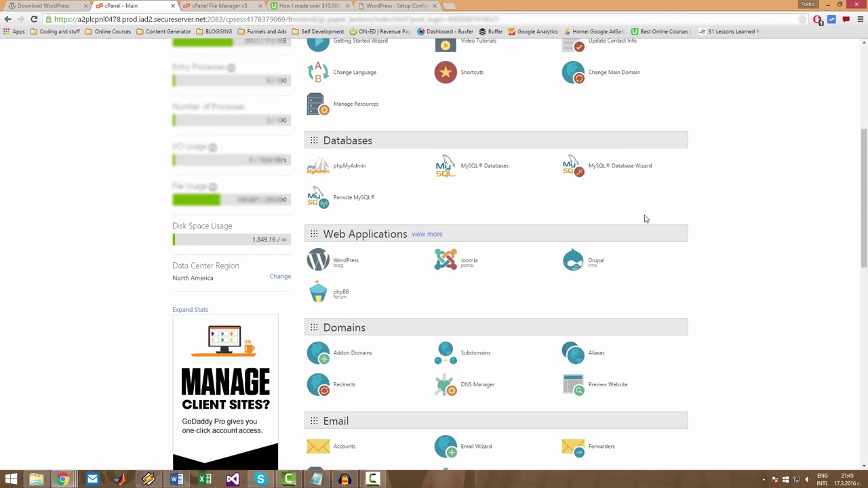868x488 pixels.
Task: Click the GoDaddy Pro Manage Client Sites ad
Action: (x=225, y=392)
